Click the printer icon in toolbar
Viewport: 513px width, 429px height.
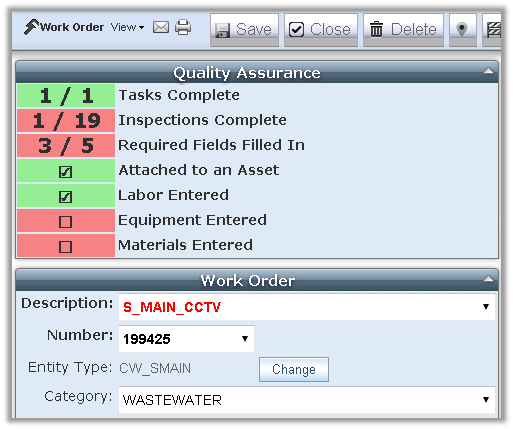tap(183, 27)
